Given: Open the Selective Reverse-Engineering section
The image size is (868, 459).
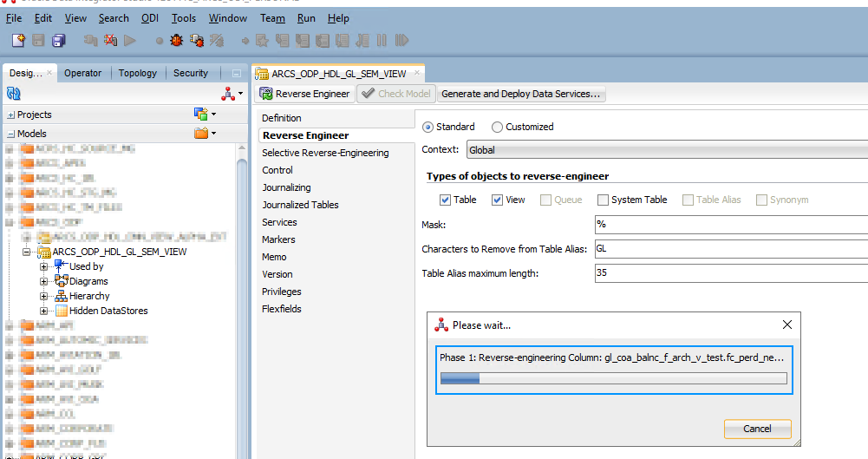Looking at the screenshot, I should [x=325, y=153].
